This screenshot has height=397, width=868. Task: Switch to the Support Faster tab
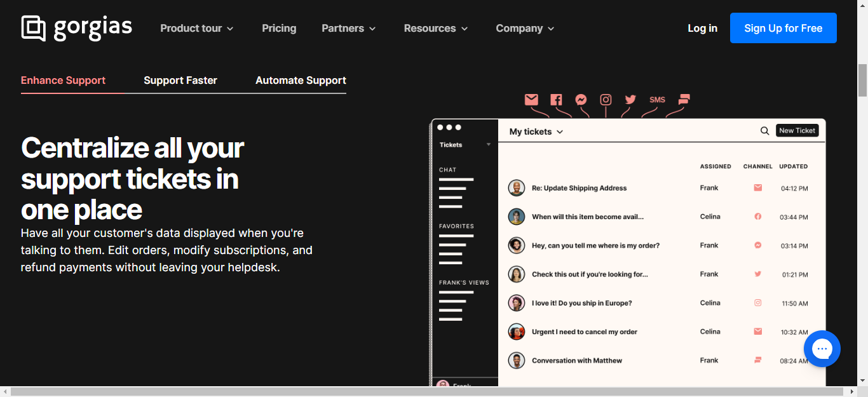(x=180, y=80)
